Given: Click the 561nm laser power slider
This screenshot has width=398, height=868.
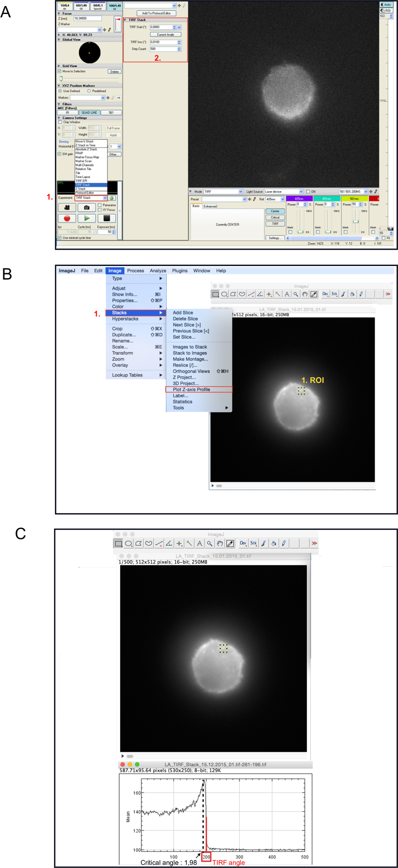Looking at the screenshot, I should coord(356,221).
